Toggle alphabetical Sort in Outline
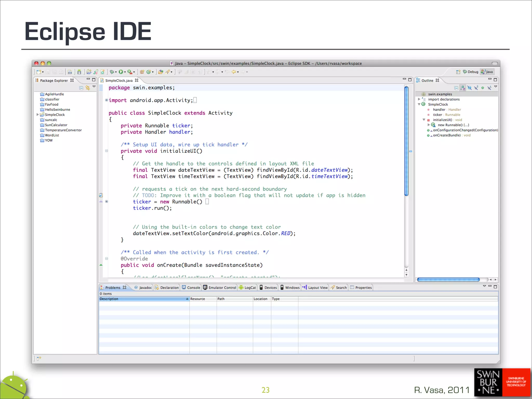The height and width of the screenshot is (399, 532). pyautogui.click(x=463, y=88)
